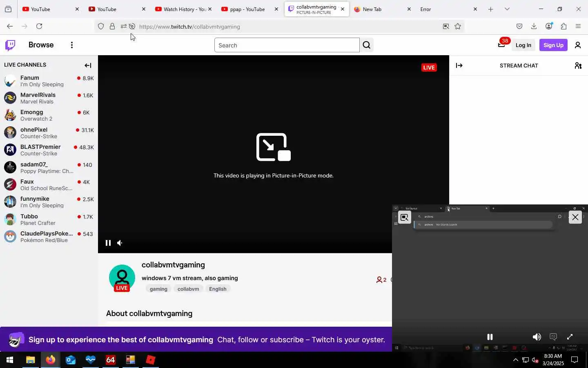Open Save to Pocket icon
This screenshot has width=588, height=368.
click(519, 26)
